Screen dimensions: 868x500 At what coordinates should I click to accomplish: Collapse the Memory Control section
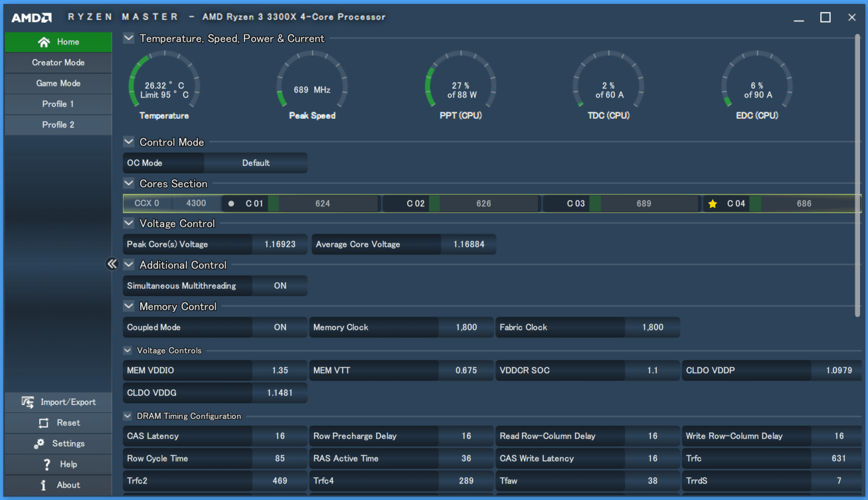tap(129, 306)
